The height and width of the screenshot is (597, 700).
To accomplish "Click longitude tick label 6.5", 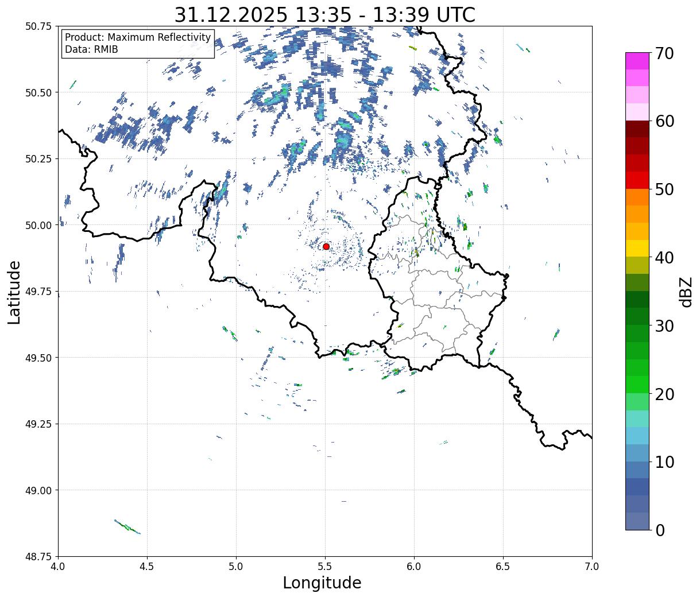I will (503, 567).
